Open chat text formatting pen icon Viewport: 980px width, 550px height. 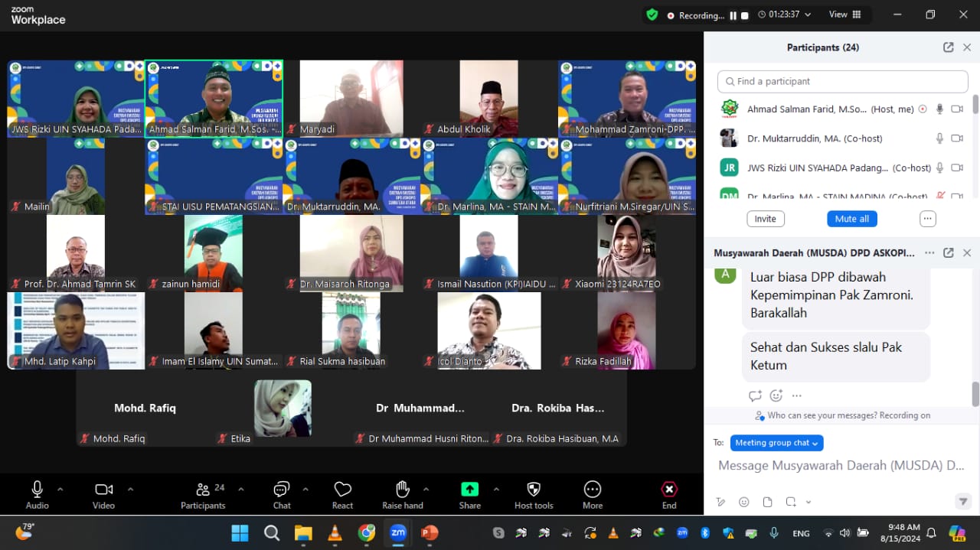720,502
